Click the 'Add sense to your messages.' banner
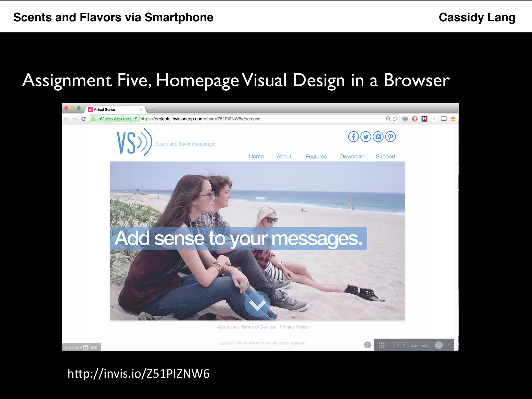The width and height of the screenshot is (532, 399). coord(238,238)
